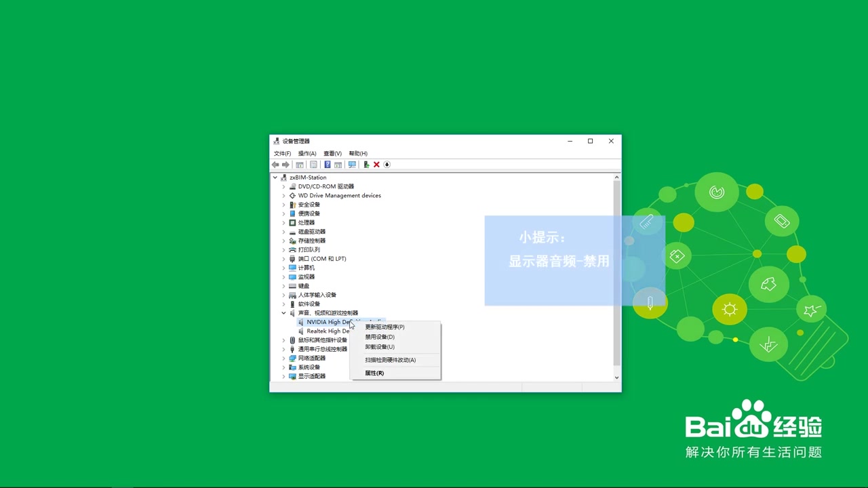Collapse the 声音、视频和游戏控制器 category
The height and width of the screenshot is (488, 868).
[283, 312]
